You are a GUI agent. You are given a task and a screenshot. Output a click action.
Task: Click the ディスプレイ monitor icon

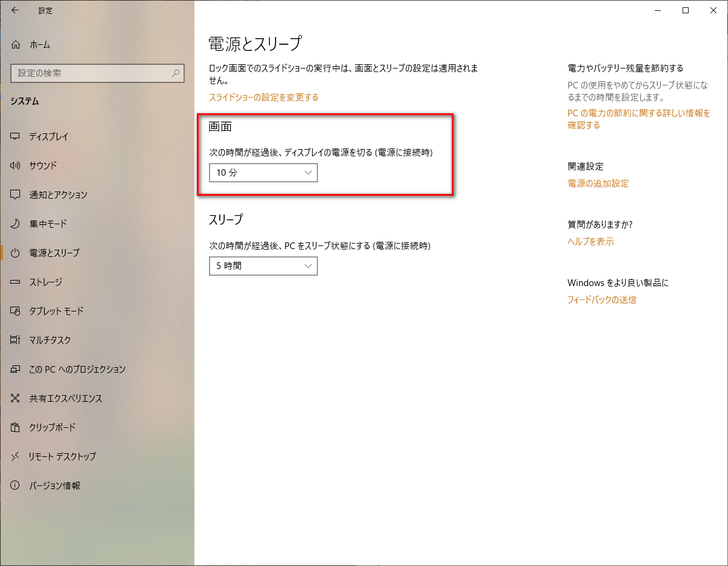click(16, 137)
